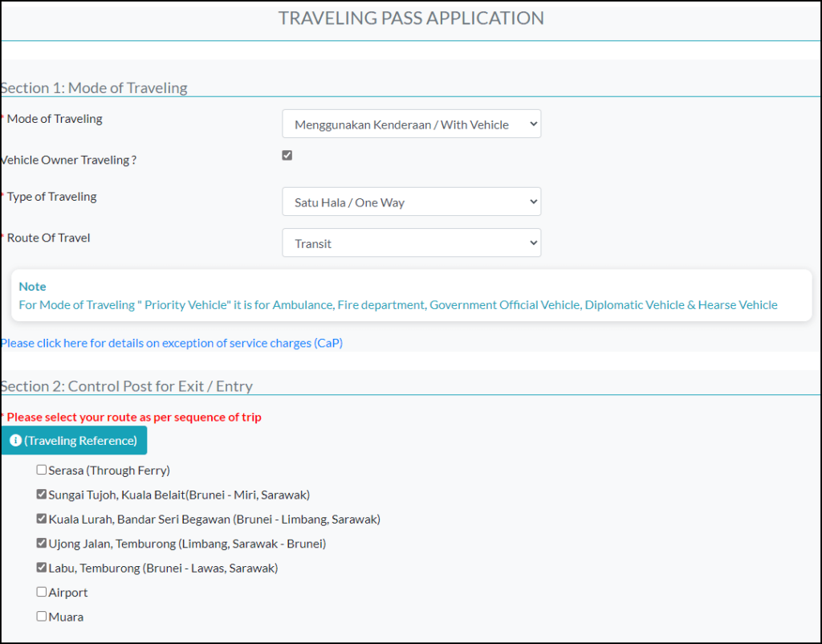
Task: Check the Serasa (Through Ferry) checkbox
Action: pos(41,469)
